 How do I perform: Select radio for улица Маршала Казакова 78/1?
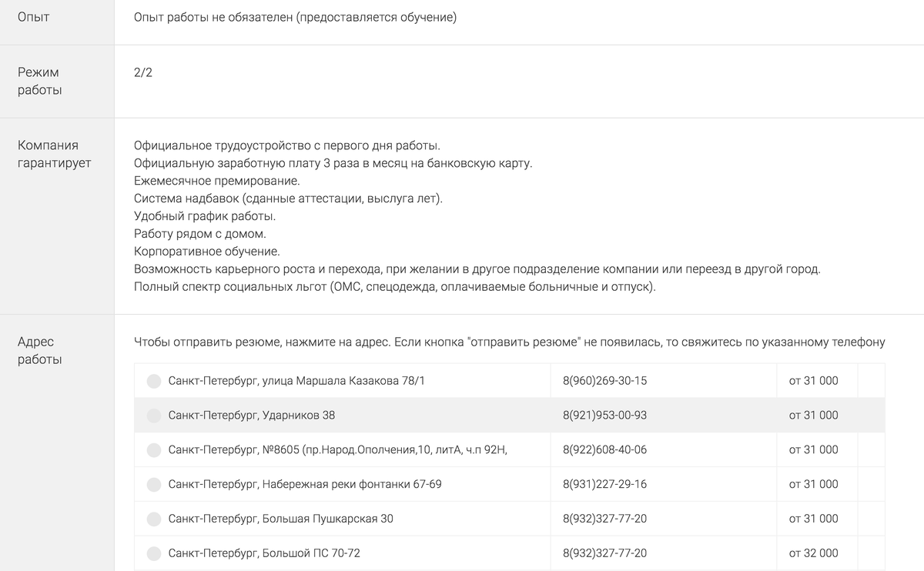point(154,381)
